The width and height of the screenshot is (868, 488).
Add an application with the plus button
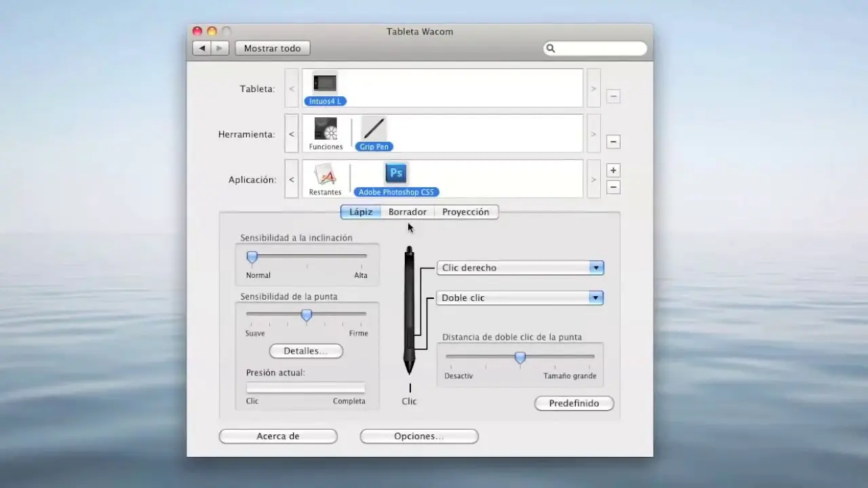(613, 171)
